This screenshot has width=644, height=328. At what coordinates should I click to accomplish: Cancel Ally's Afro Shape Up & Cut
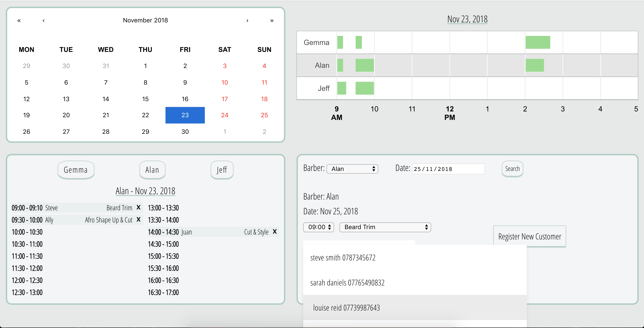(x=138, y=219)
